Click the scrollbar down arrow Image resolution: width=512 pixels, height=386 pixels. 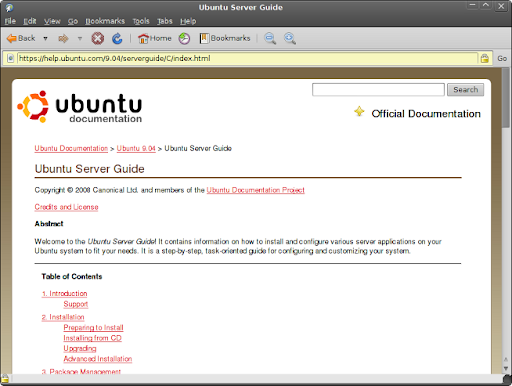[x=506, y=369]
